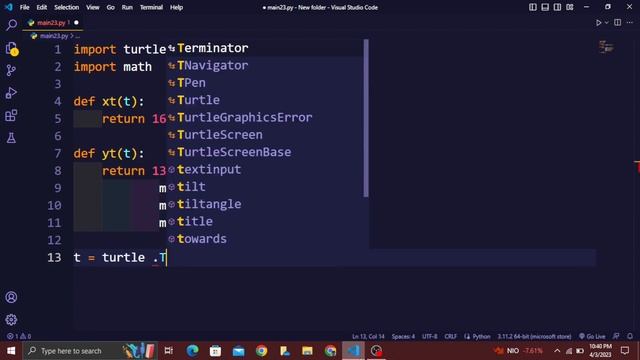Run the Python file with play button

[598, 23]
